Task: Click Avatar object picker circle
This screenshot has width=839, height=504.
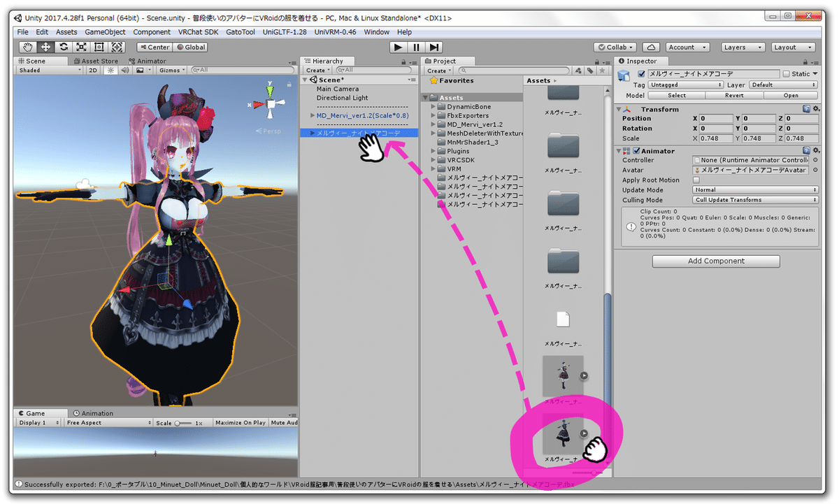Action: tap(815, 170)
